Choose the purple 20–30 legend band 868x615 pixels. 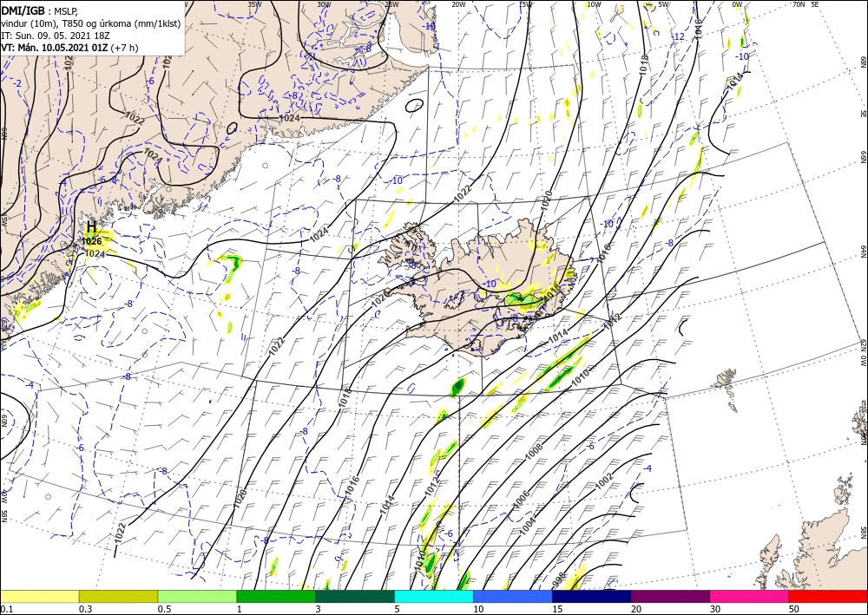[670, 596]
